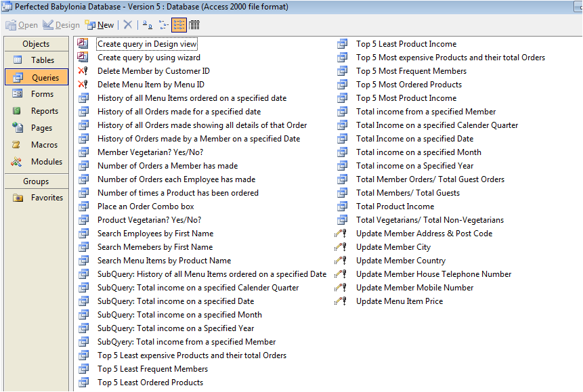Click icon for Update Member House Telephone Number

click(341, 274)
